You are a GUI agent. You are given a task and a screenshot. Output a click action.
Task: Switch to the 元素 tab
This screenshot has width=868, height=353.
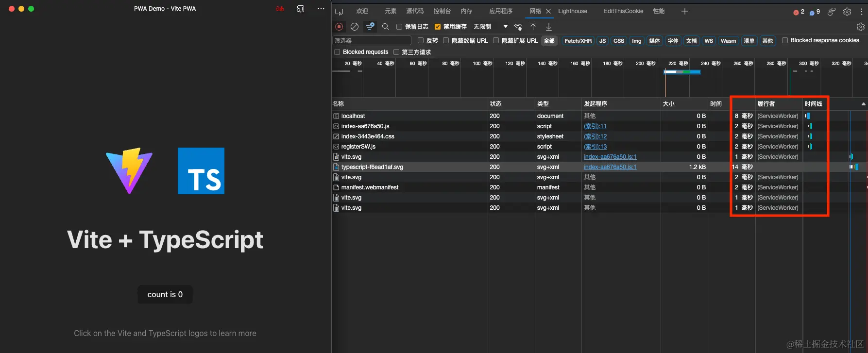tap(391, 11)
